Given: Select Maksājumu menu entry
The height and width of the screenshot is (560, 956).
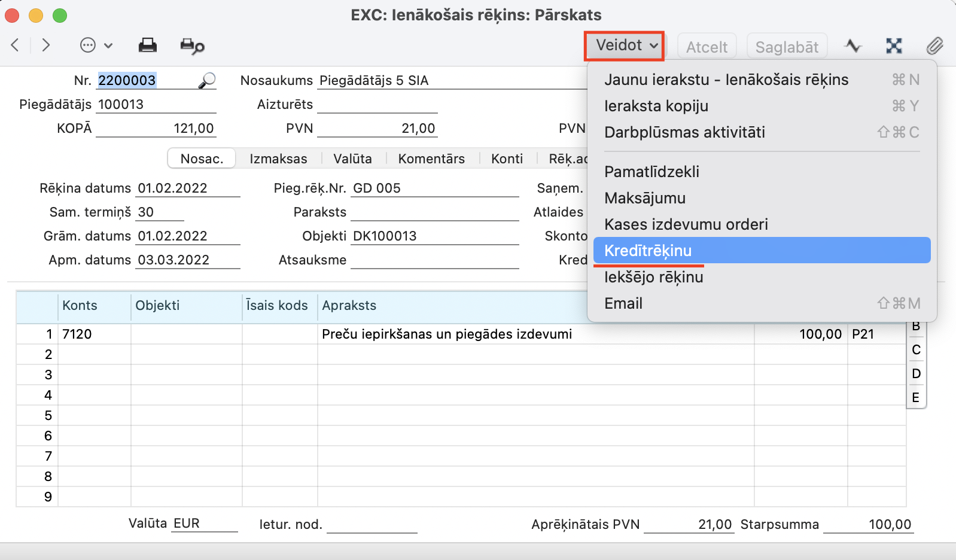Looking at the screenshot, I should point(645,198).
